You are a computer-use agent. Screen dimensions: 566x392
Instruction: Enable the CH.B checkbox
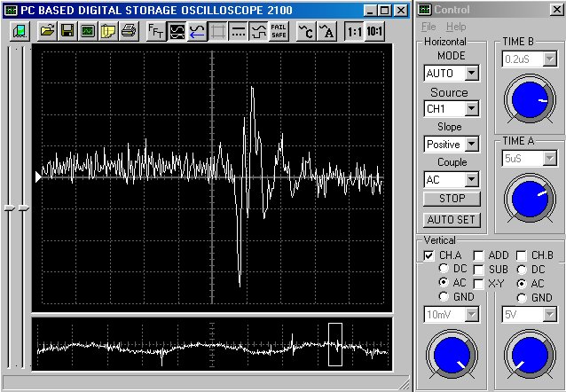coord(523,255)
